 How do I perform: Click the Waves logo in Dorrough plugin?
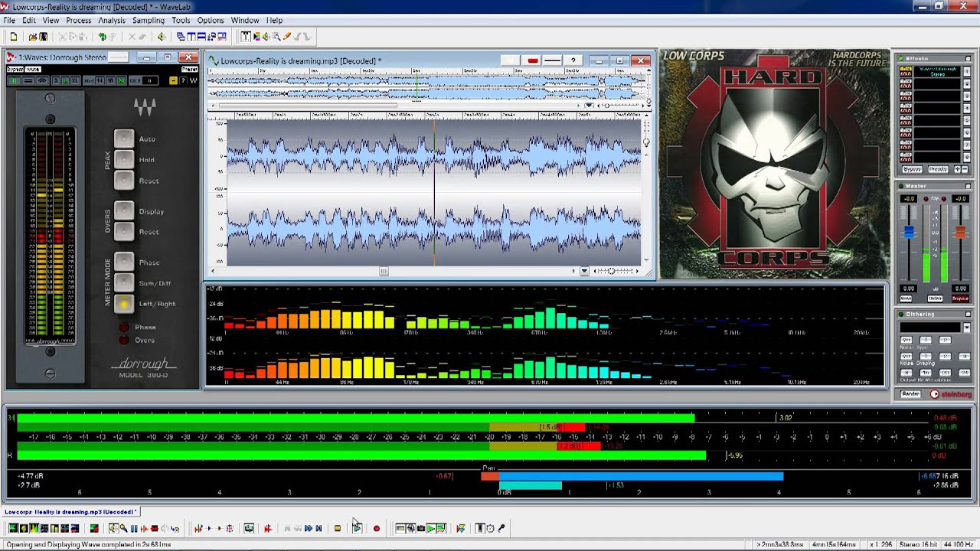pos(145,106)
